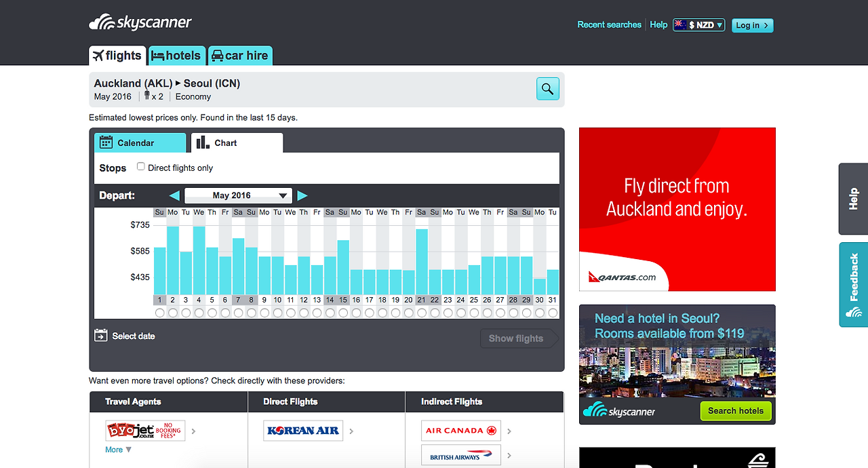The height and width of the screenshot is (468, 868).
Task: Click date number 14 under chart
Action: point(330,300)
